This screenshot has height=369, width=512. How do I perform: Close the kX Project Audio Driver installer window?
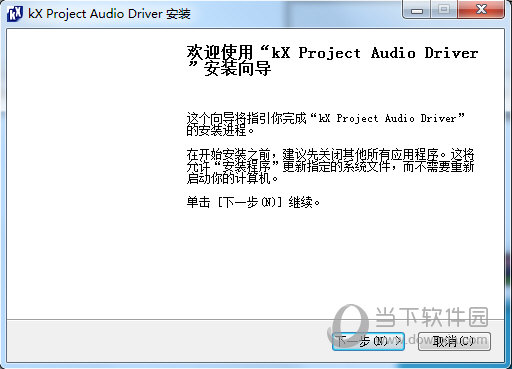[x=481, y=9]
